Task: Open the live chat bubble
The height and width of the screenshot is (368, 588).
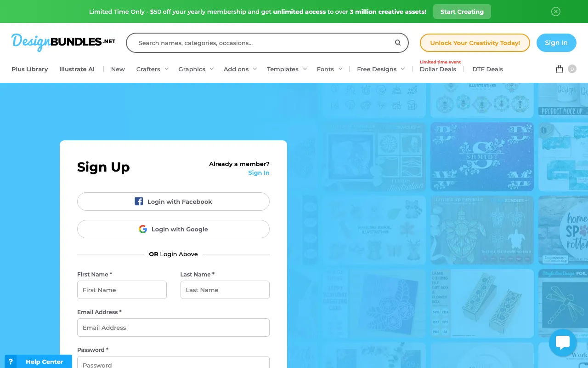Action: coord(563,343)
